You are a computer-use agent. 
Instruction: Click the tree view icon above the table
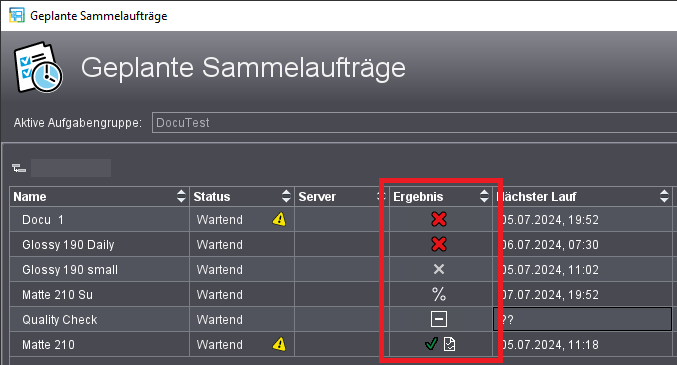[x=19, y=168]
